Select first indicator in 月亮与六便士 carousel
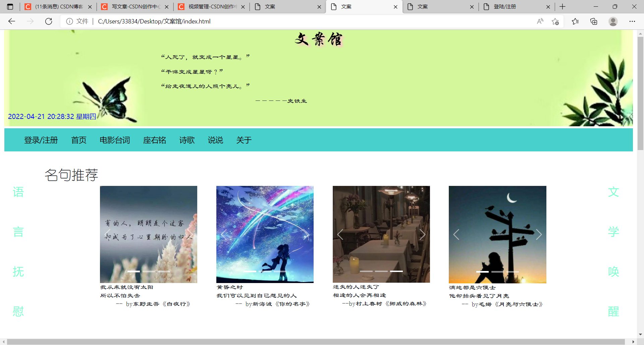This screenshot has width=644, height=345. pyautogui.click(x=482, y=272)
